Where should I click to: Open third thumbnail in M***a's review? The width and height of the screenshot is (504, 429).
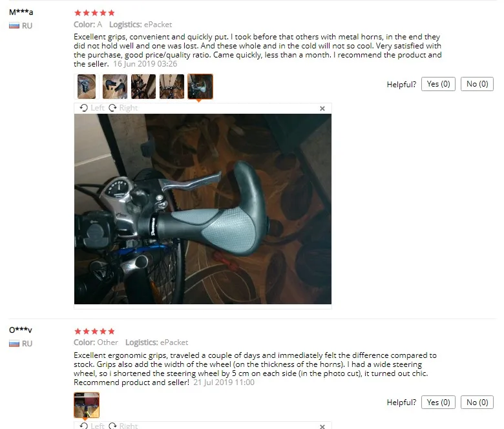143,87
